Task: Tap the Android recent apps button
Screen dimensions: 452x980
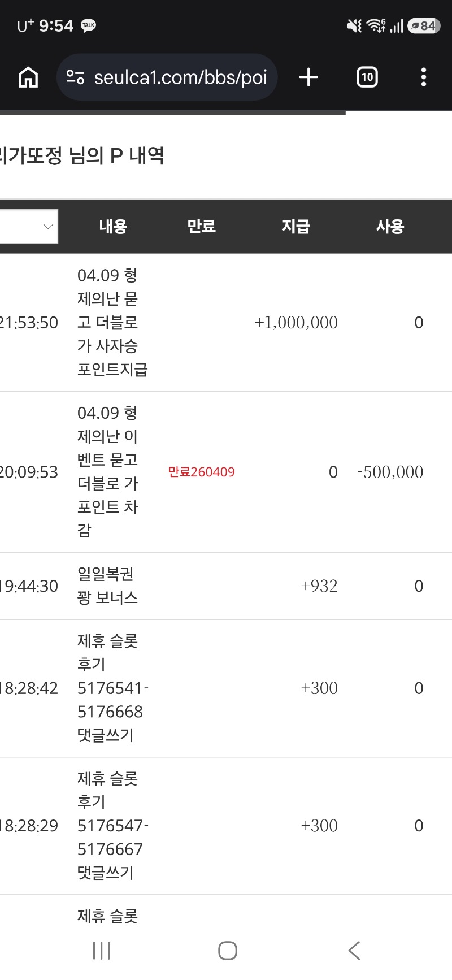Action: (102, 951)
